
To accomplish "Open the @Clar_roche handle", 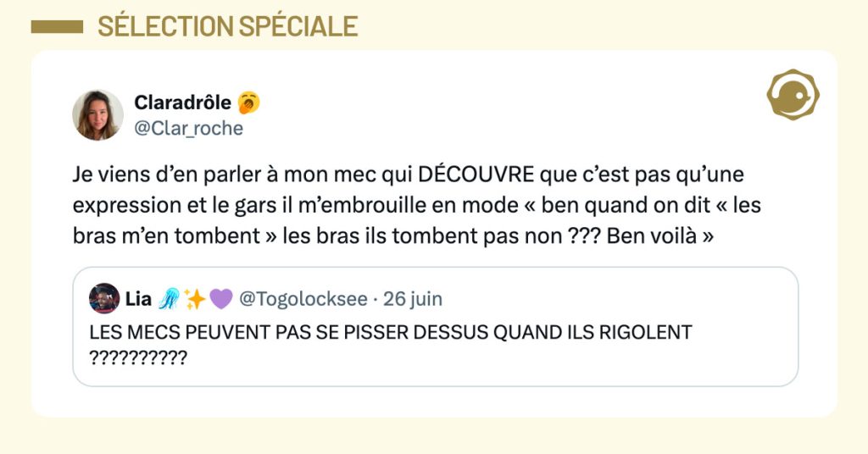I will pyautogui.click(x=188, y=128).
